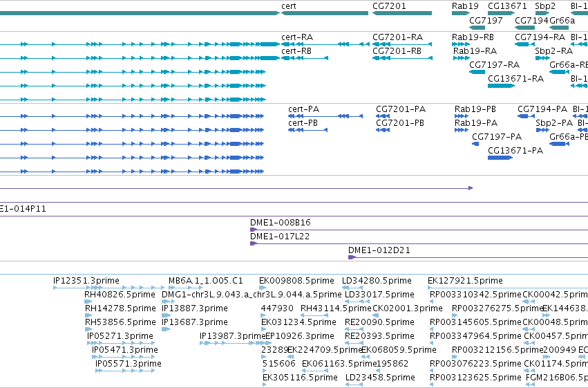Click EST label EK031234.5prime

[x=298, y=322]
